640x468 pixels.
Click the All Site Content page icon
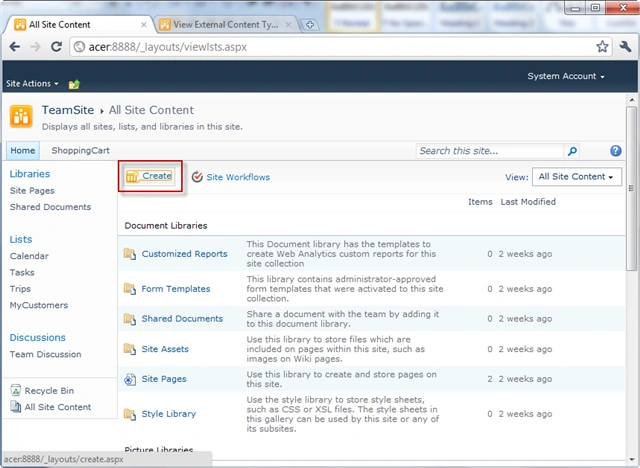tap(16, 406)
